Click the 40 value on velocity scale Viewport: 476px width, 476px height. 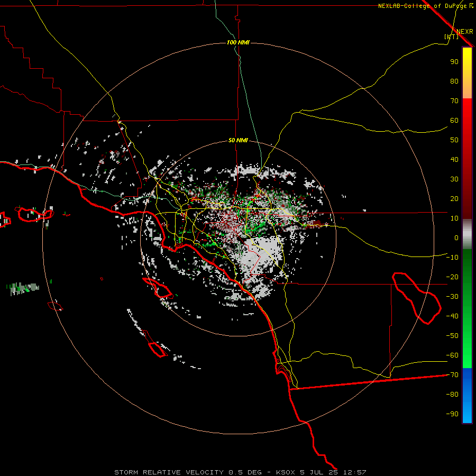pyautogui.click(x=454, y=159)
